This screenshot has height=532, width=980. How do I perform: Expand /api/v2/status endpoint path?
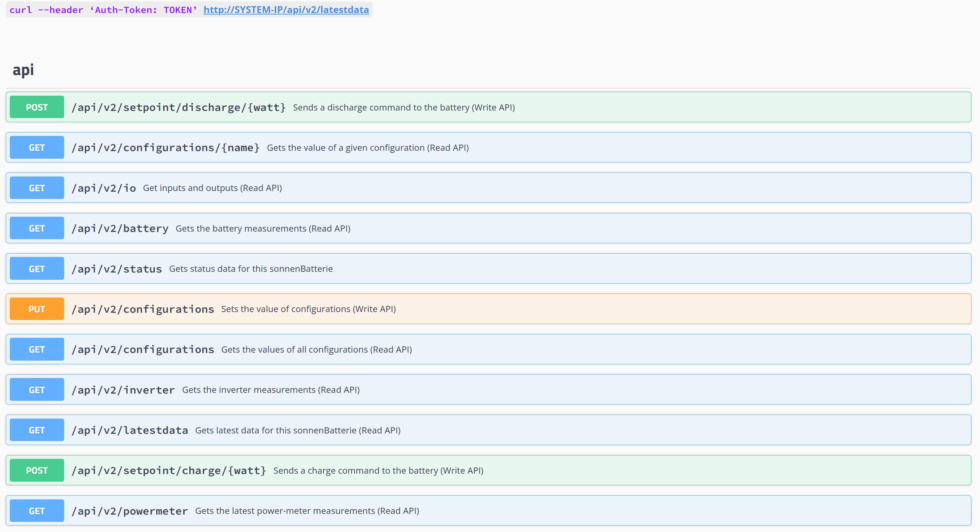[x=117, y=269]
